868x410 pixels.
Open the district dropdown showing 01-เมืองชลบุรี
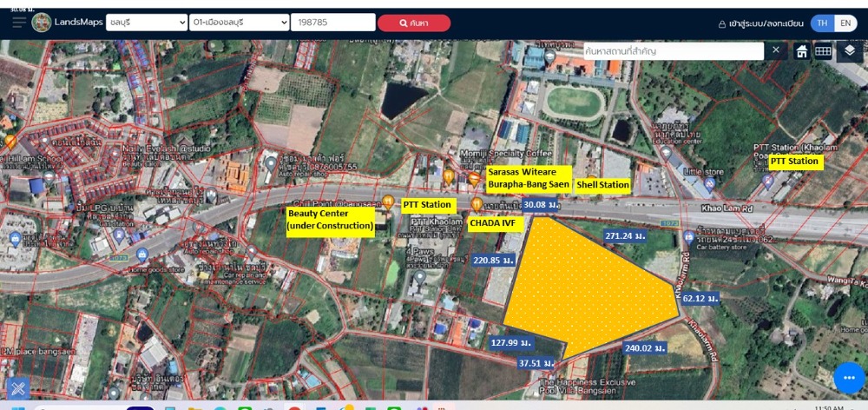tap(240, 23)
